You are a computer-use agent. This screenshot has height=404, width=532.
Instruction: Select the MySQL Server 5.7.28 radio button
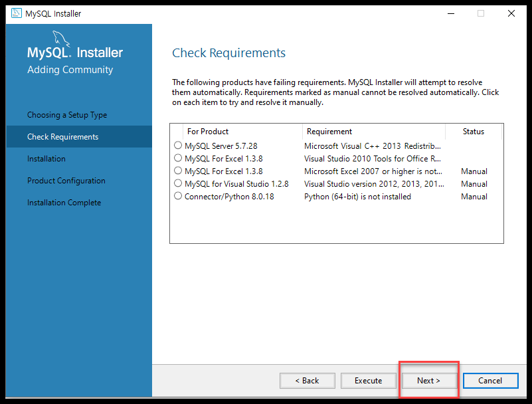coord(178,146)
